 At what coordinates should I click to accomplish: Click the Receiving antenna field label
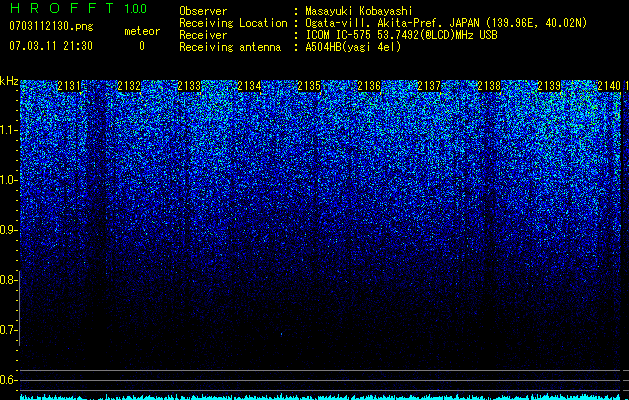point(230,47)
